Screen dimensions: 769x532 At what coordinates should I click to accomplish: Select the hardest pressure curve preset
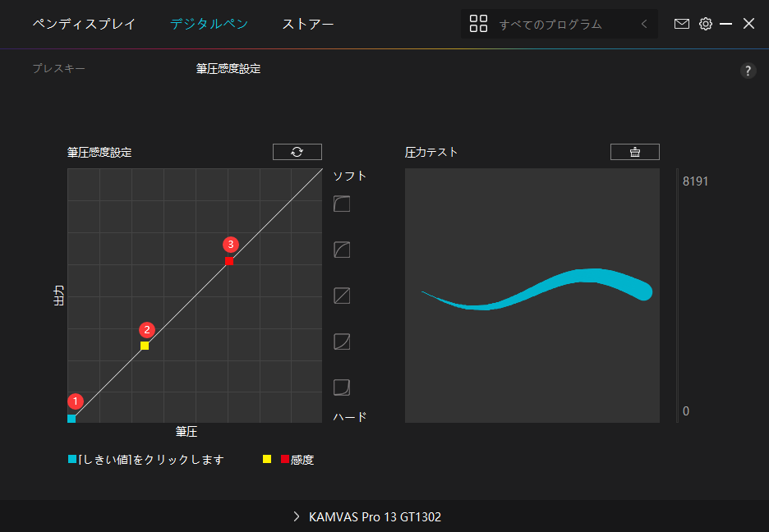(342, 388)
